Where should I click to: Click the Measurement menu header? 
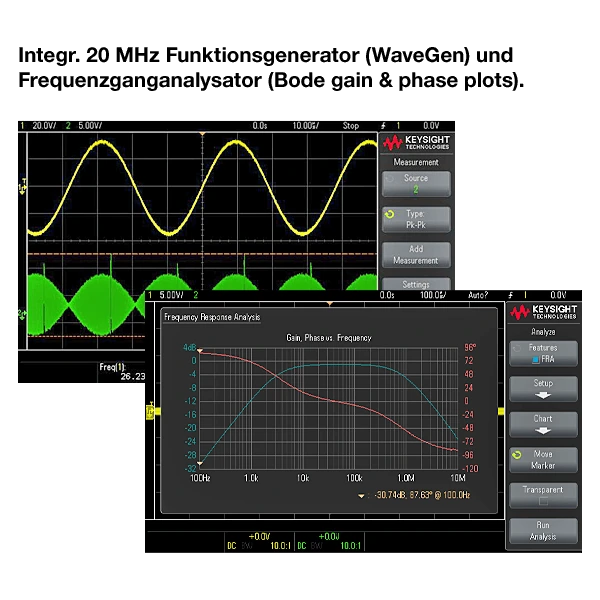pyautogui.click(x=415, y=161)
